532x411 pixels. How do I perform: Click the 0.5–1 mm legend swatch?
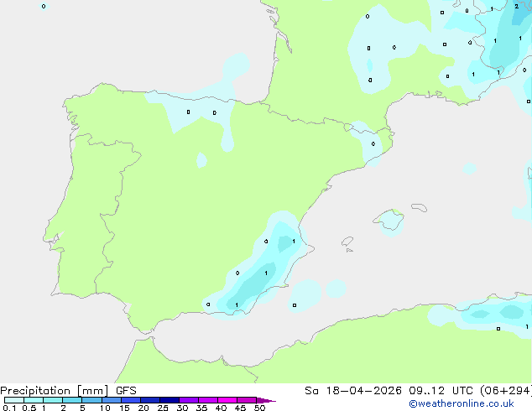click(34, 400)
